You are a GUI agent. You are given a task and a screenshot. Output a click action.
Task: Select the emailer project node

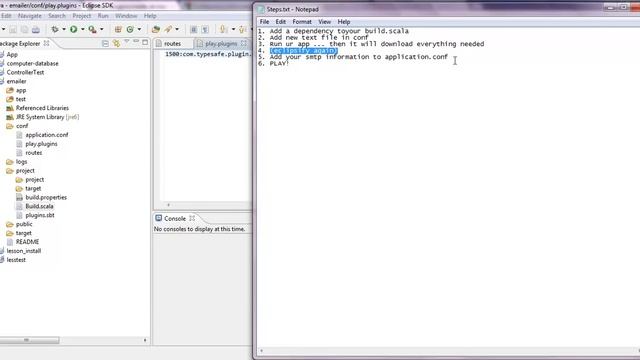coord(16,81)
